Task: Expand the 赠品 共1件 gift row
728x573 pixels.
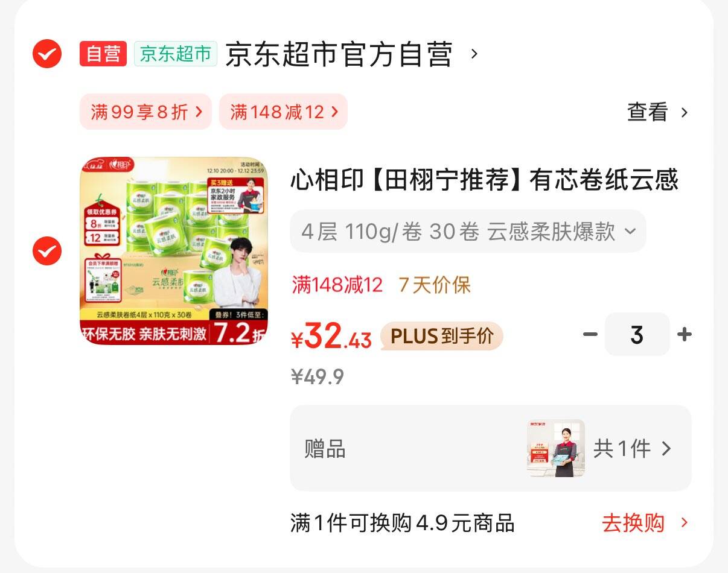Action: (x=490, y=448)
